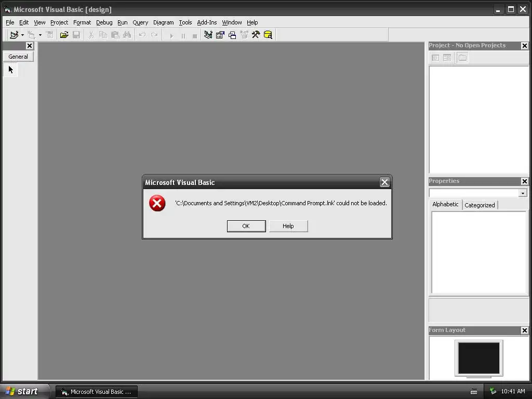Open the Window menu

[232, 22]
